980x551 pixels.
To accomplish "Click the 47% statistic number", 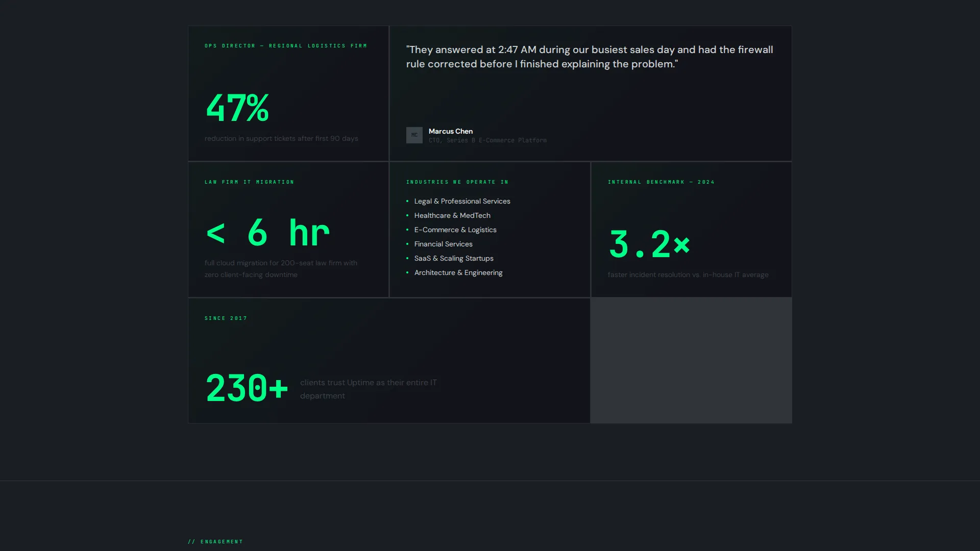I will tap(237, 108).
